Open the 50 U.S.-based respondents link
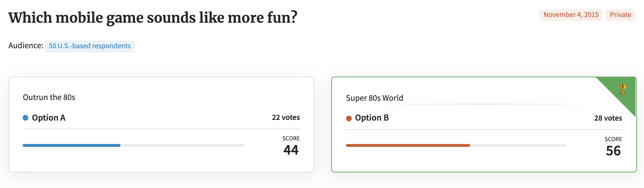 pyautogui.click(x=90, y=46)
